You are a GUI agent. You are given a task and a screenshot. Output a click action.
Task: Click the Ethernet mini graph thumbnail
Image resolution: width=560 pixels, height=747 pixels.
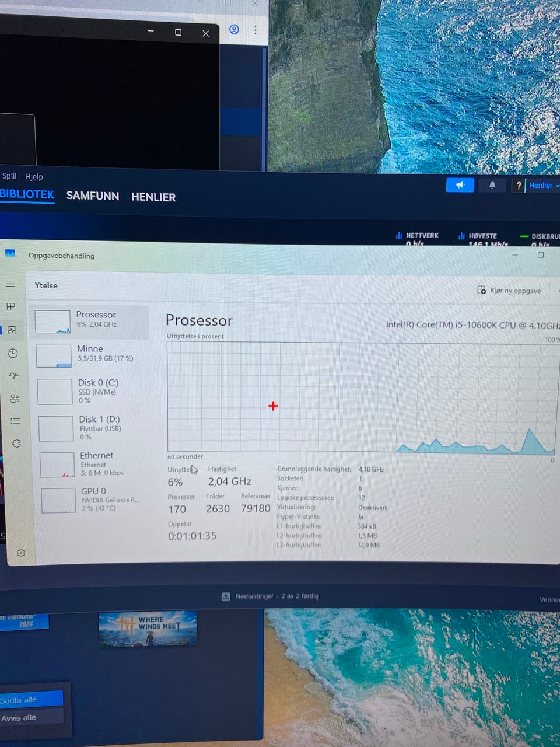57,465
